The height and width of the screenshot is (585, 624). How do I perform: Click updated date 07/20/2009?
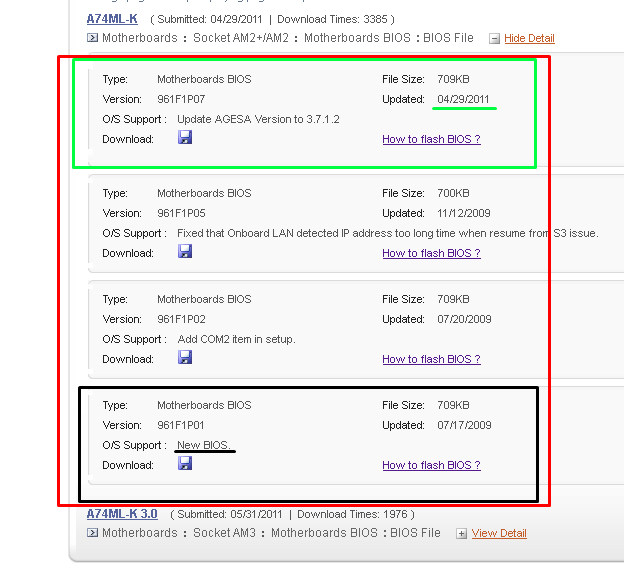(464, 319)
